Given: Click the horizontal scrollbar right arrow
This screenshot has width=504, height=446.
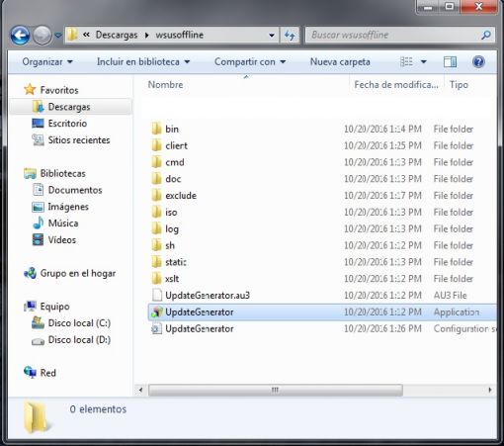Looking at the screenshot, I should (490, 390).
